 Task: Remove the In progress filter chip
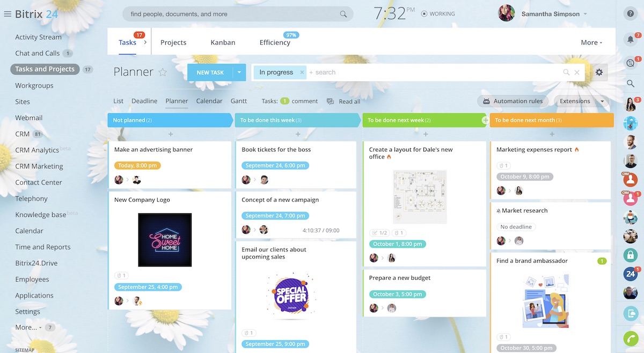(x=302, y=73)
